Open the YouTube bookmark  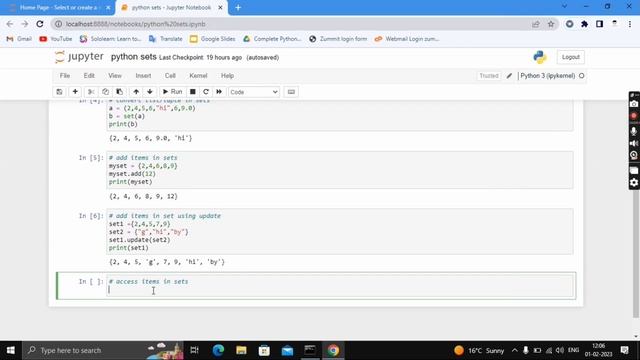click(56, 39)
